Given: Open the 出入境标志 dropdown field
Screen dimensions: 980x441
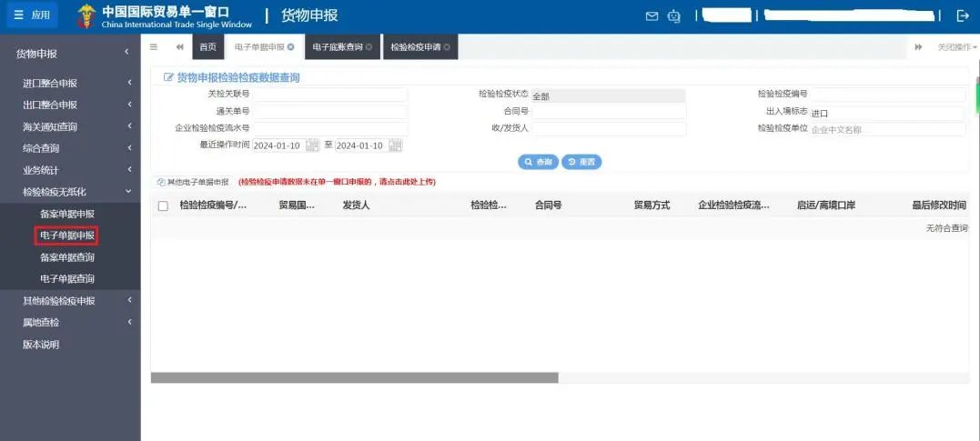Looking at the screenshot, I should click(886, 114).
